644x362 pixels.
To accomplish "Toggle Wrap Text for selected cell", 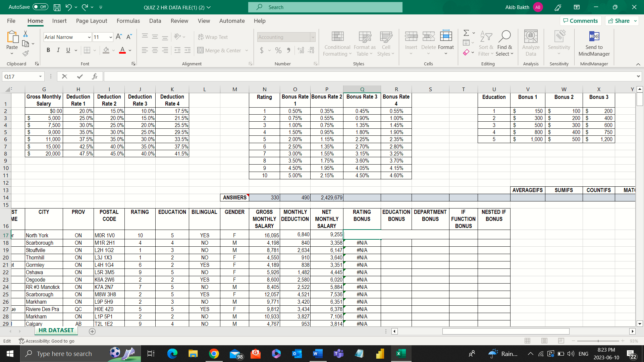I will click(x=213, y=37).
